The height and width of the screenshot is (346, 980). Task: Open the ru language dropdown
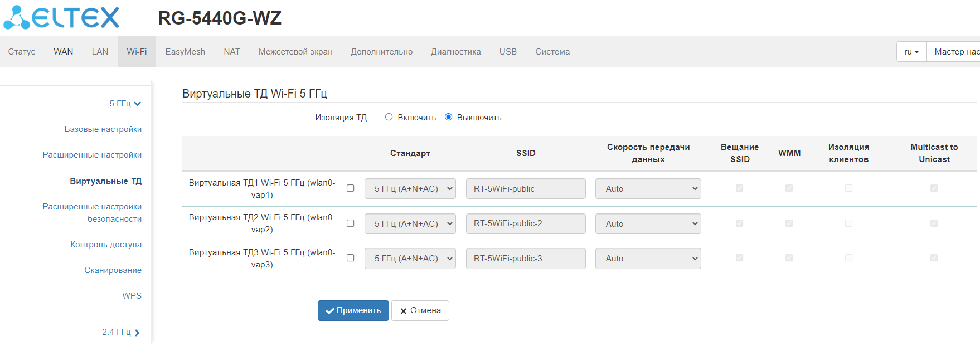[911, 52]
